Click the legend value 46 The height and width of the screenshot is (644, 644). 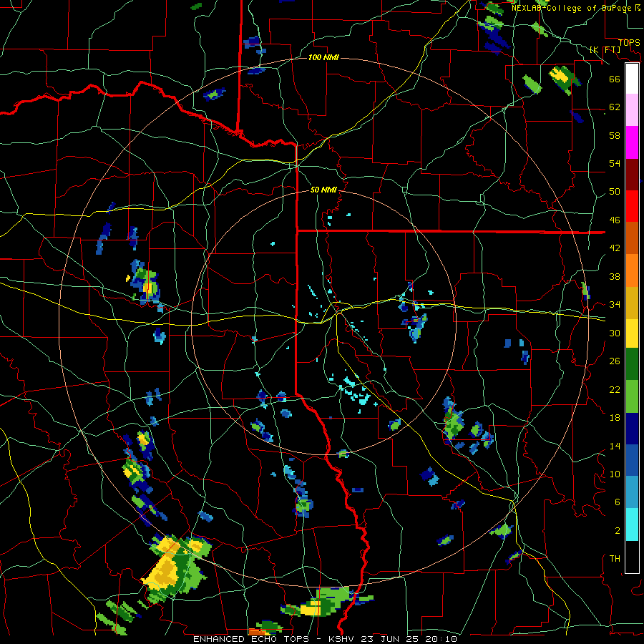pos(615,220)
